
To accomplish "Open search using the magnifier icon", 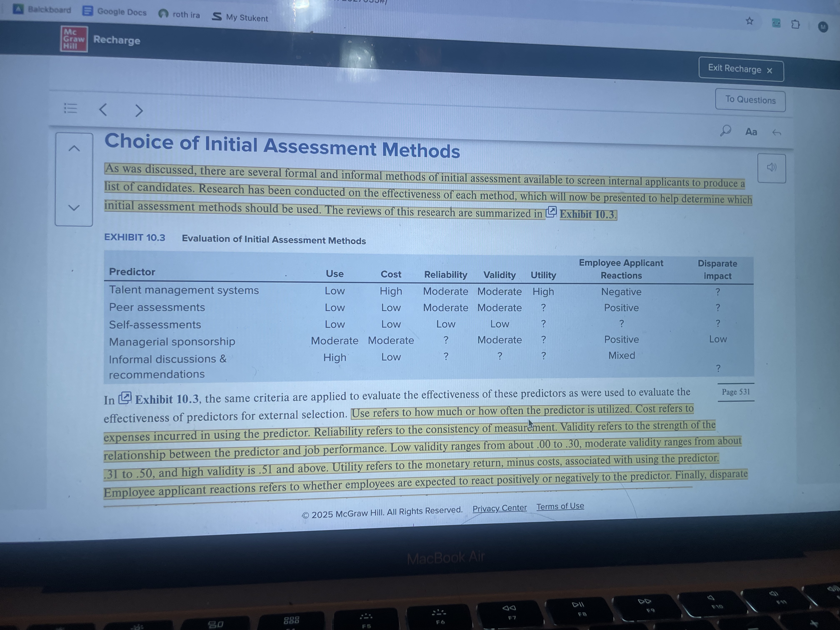I will 726,131.
